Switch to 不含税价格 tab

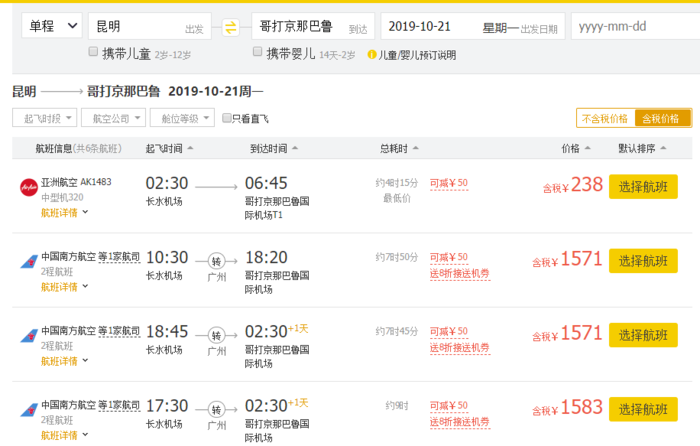(x=605, y=118)
